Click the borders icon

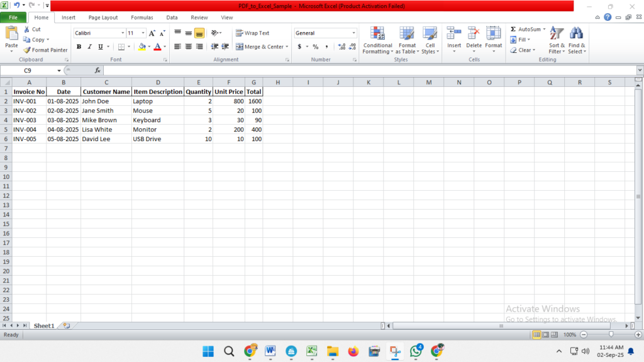click(x=121, y=47)
